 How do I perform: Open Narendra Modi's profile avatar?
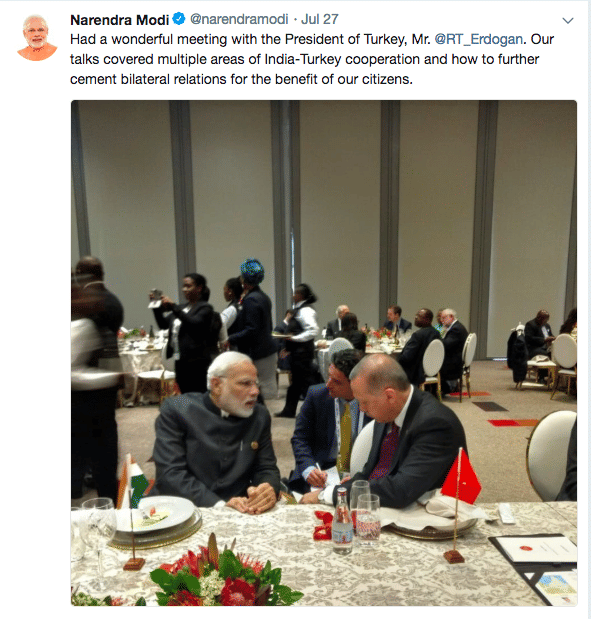(37, 38)
